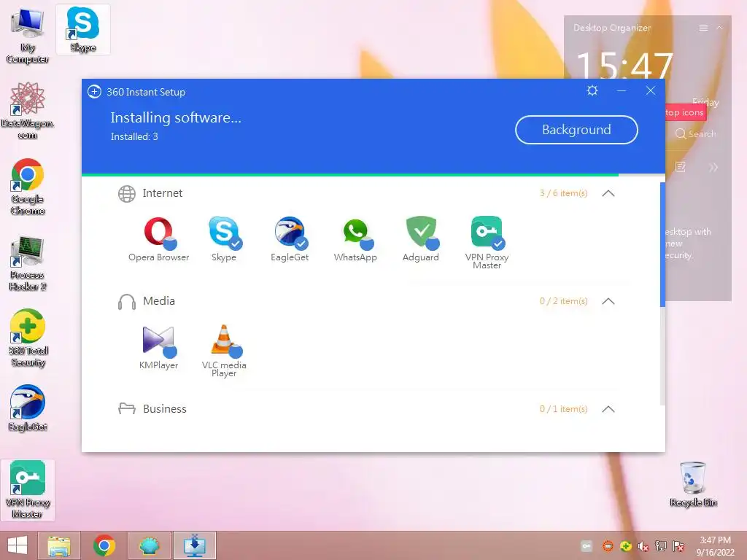Select the Skype icon in Internet list

[225, 233]
